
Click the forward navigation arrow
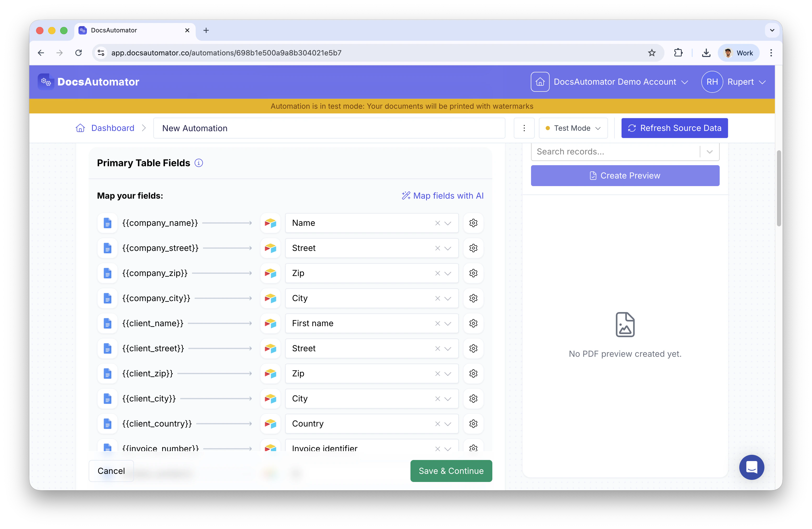click(59, 53)
